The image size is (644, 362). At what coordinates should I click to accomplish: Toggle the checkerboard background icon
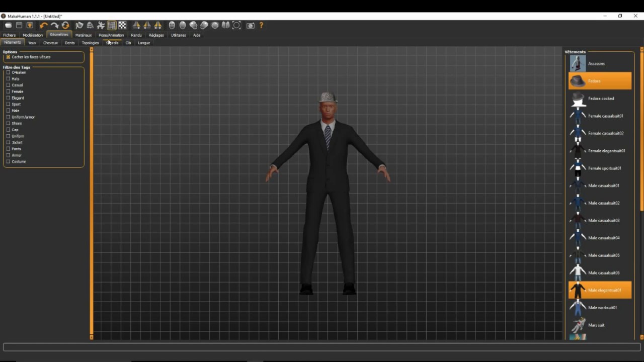click(122, 25)
